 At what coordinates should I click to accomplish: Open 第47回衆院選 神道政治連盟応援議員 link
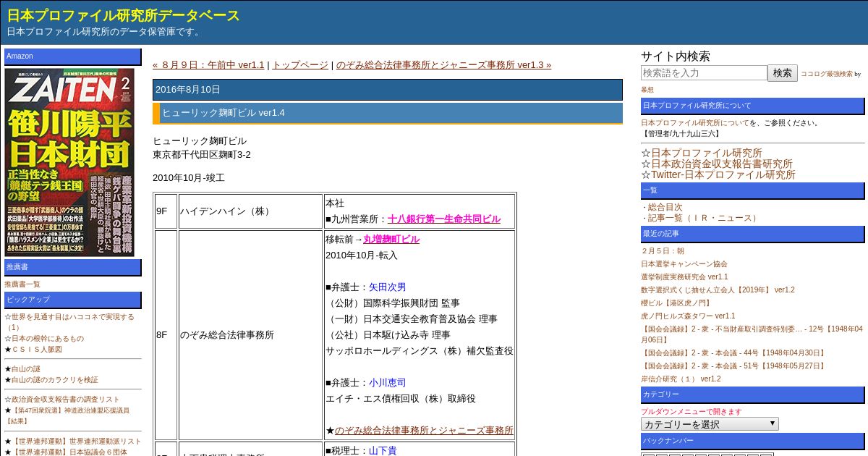(x=67, y=415)
